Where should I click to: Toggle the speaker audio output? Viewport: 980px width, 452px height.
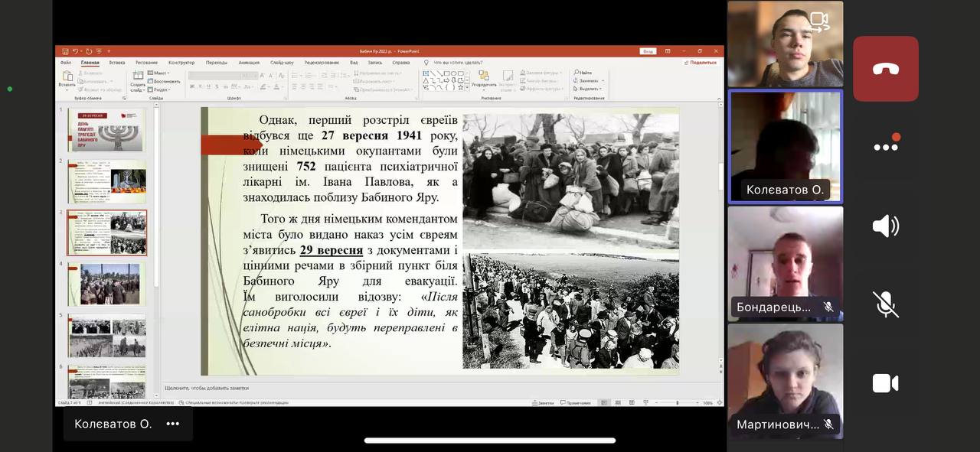(x=885, y=226)
